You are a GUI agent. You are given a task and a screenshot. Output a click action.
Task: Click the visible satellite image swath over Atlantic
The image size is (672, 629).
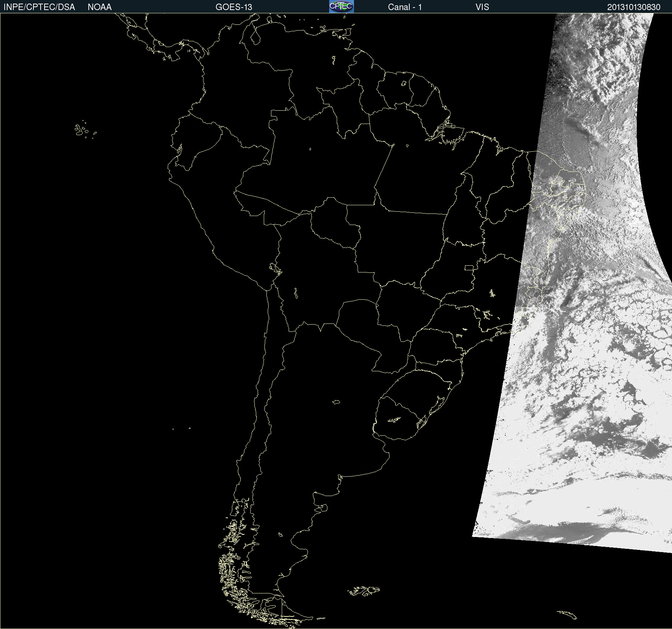[x=593, y=252]
